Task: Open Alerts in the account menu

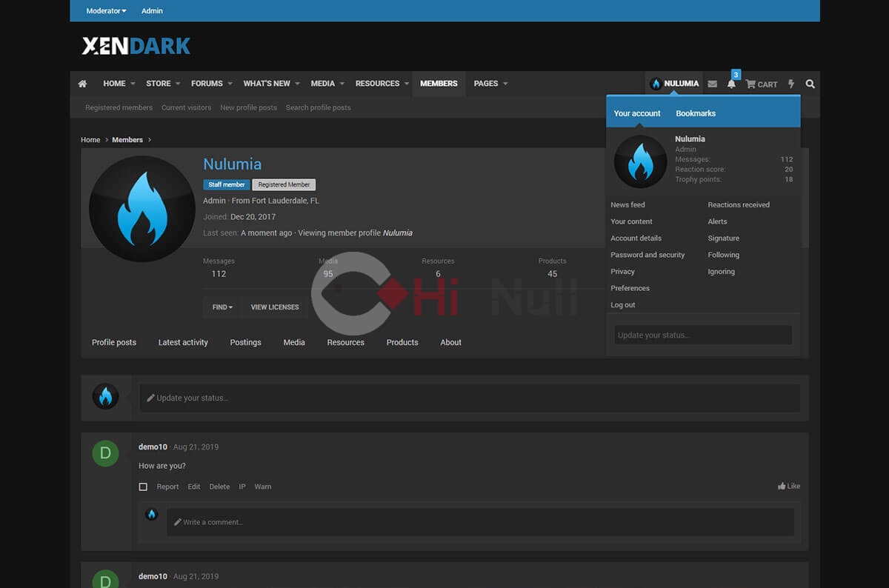Action: [717, 221]
